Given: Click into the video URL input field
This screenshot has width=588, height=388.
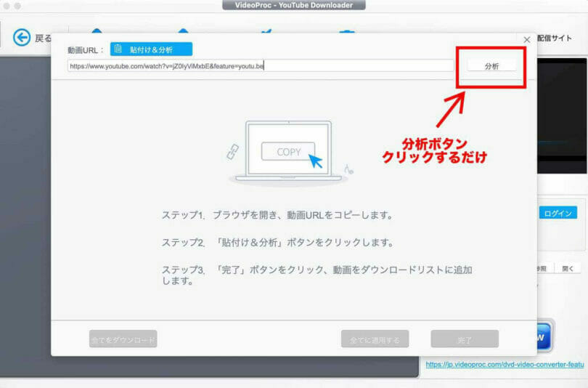Looking at the screenshot, I should [261, 66].
